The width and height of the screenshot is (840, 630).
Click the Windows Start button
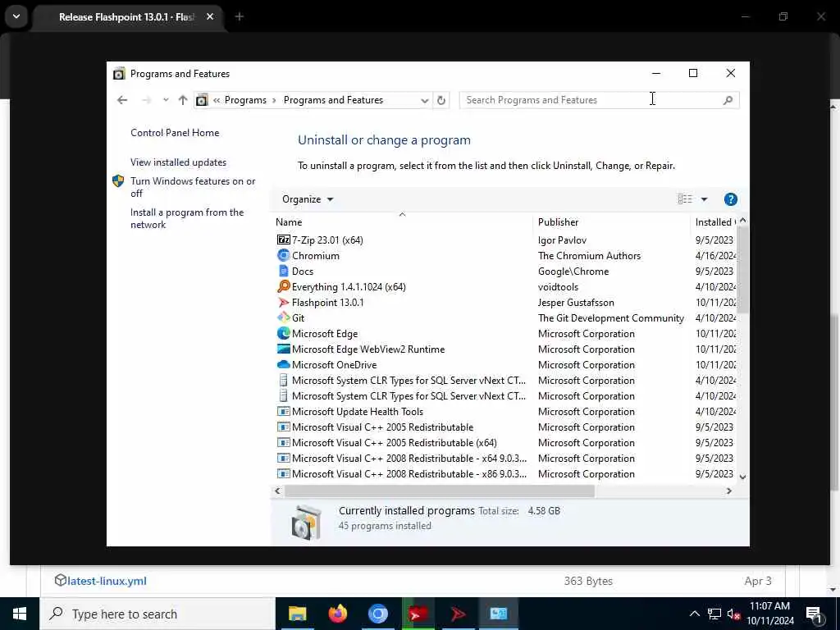click(20, 614)
